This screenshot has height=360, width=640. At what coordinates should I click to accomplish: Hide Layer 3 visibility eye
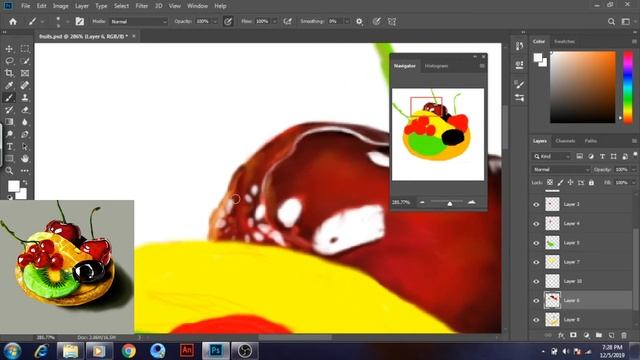pos(536,204)
